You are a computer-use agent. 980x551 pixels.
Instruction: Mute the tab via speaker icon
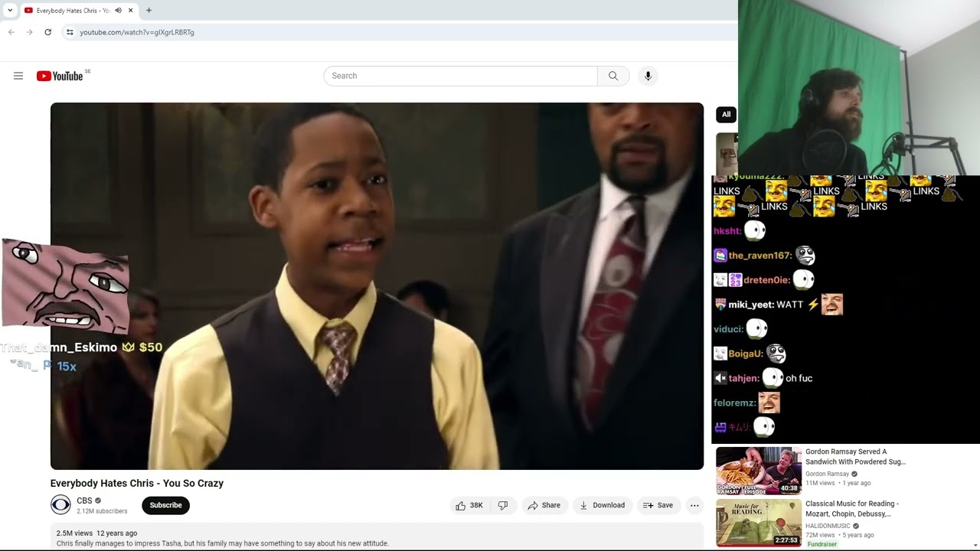pos(118,11)
